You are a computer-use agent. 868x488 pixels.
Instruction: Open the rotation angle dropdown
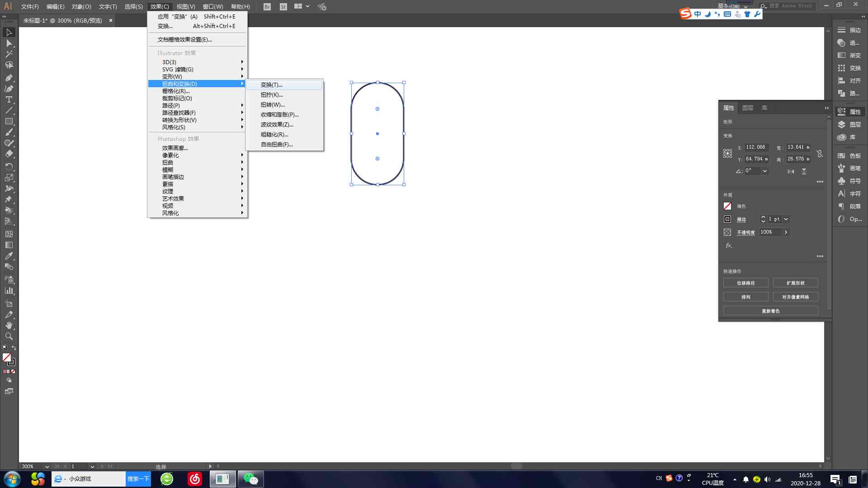[x=765, y=171]
